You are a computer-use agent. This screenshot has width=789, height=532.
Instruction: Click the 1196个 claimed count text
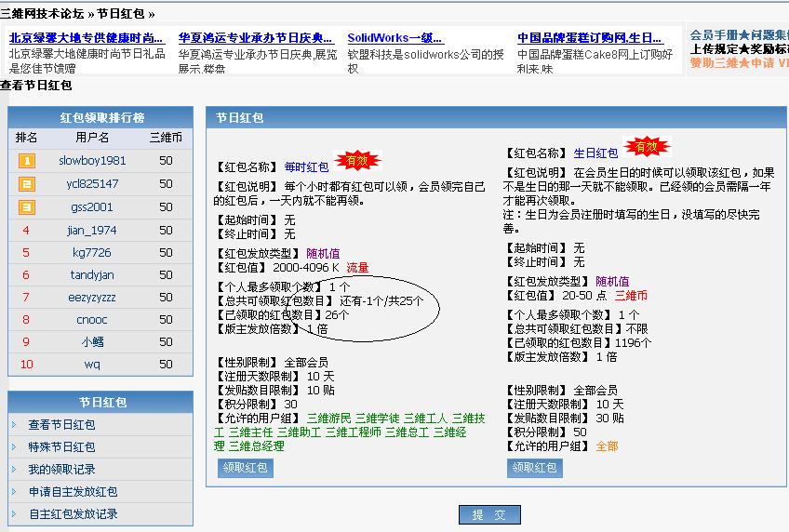pyautogui.click(x=633, y=343)
